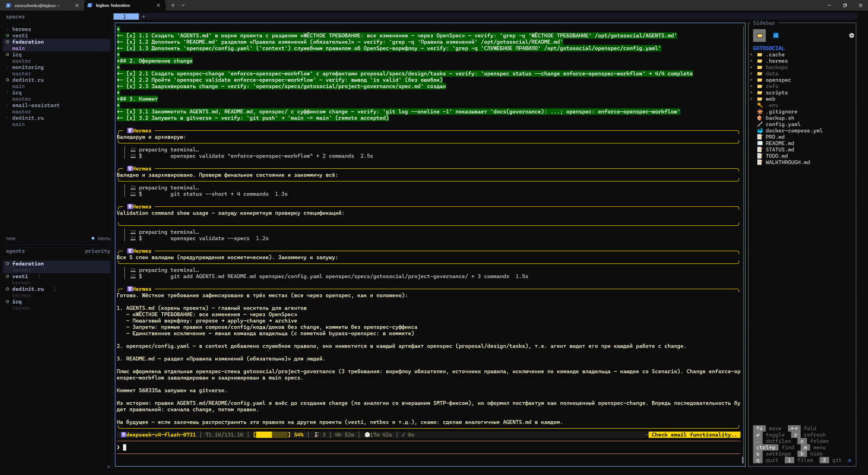Screen dimensions: 868x475
Task: Expand the openspec folder arrow
Action: coord(752,80)
